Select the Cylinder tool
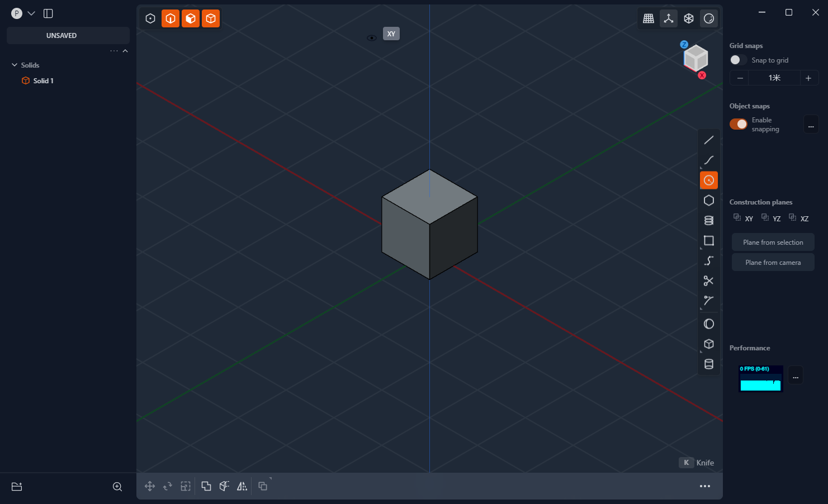This screenshot has width=828, height=504. (709, 364)
